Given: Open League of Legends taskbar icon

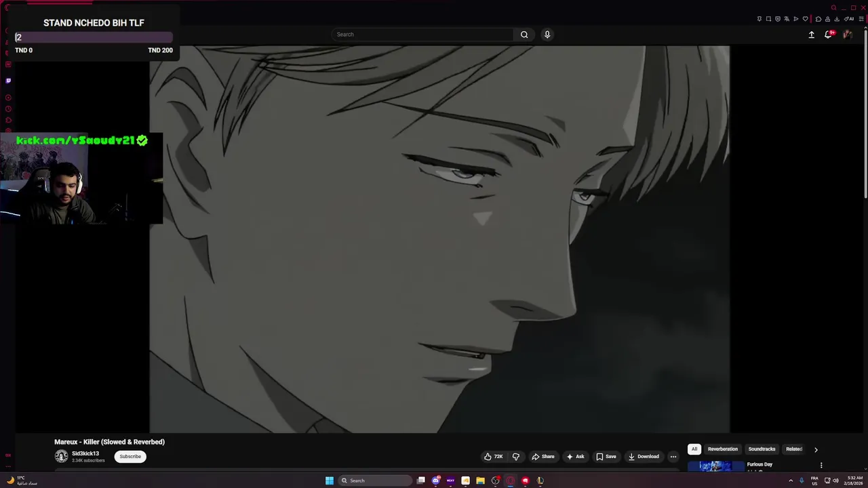Looking at the screenshot, I should [540, 481].
